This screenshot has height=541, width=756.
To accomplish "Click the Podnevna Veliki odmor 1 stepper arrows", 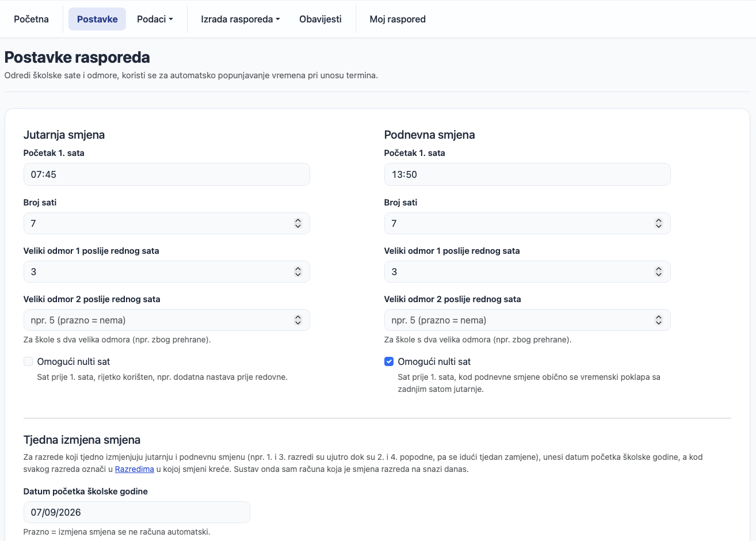I will (x=659, y=272).
